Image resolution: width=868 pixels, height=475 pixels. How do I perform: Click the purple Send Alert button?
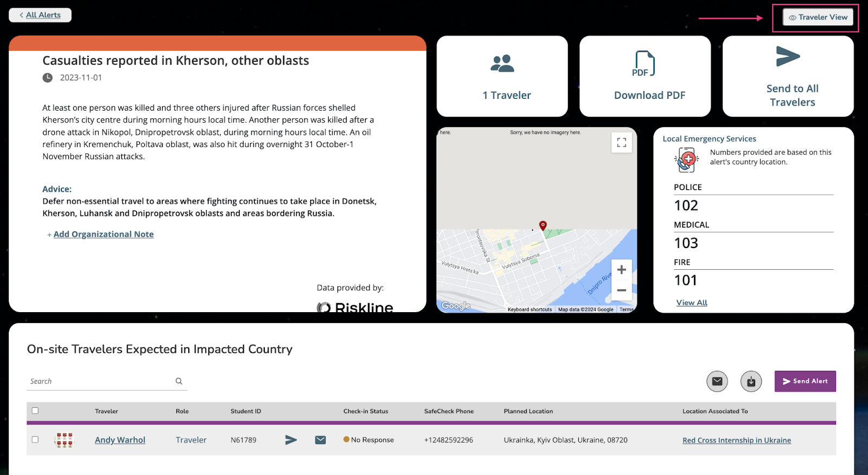pos(805,381)
